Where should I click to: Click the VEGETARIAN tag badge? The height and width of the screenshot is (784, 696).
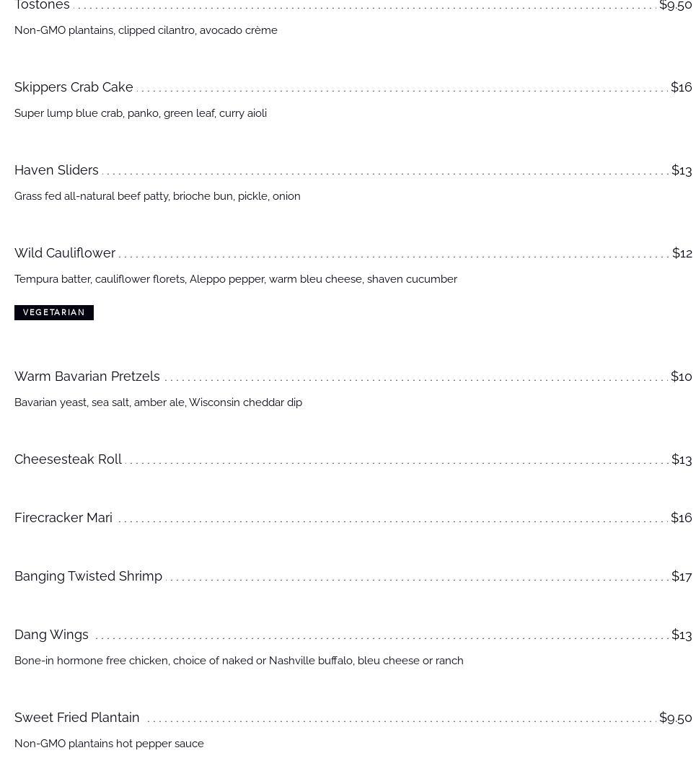click(x=54, y=312)
